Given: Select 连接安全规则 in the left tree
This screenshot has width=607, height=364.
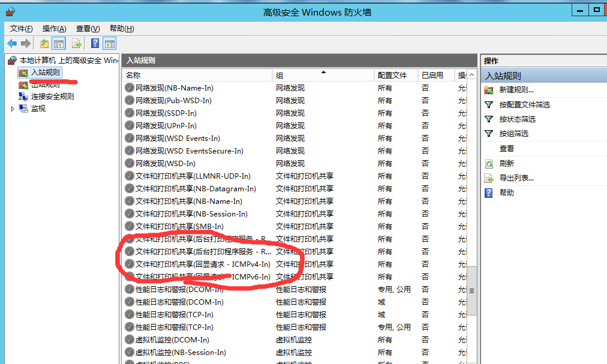Looking at the screenshot, I should pos(53,96).
